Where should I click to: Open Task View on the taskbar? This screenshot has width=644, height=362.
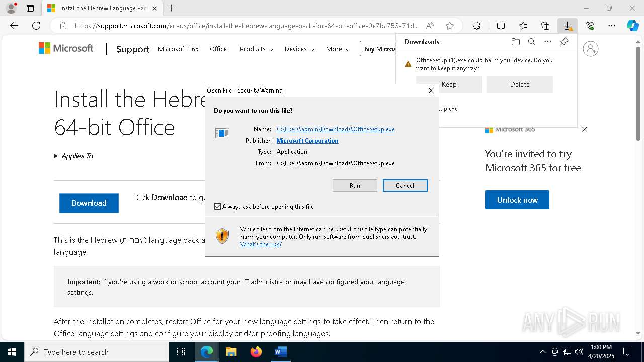[181, 352]
